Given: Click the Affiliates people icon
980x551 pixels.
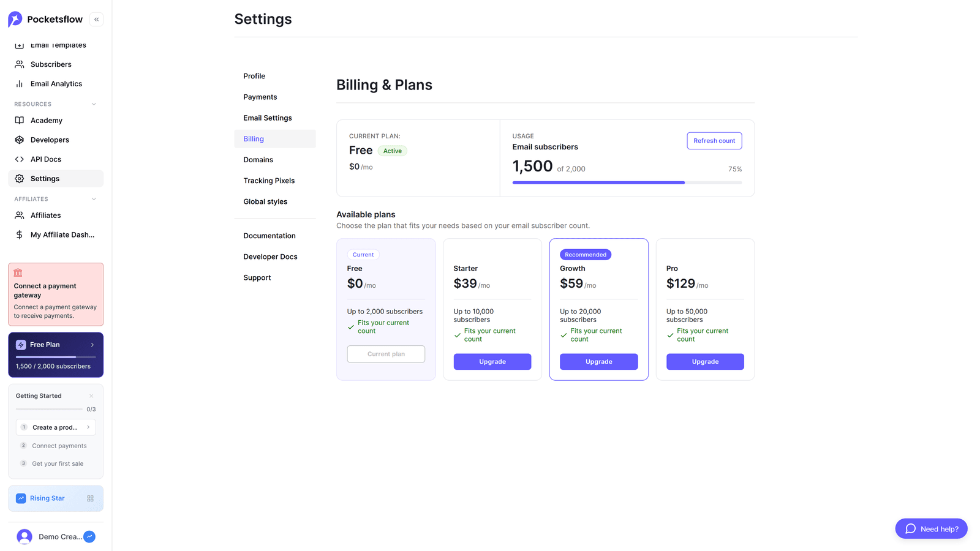Looking at the screenshot, I should (20, 216).
